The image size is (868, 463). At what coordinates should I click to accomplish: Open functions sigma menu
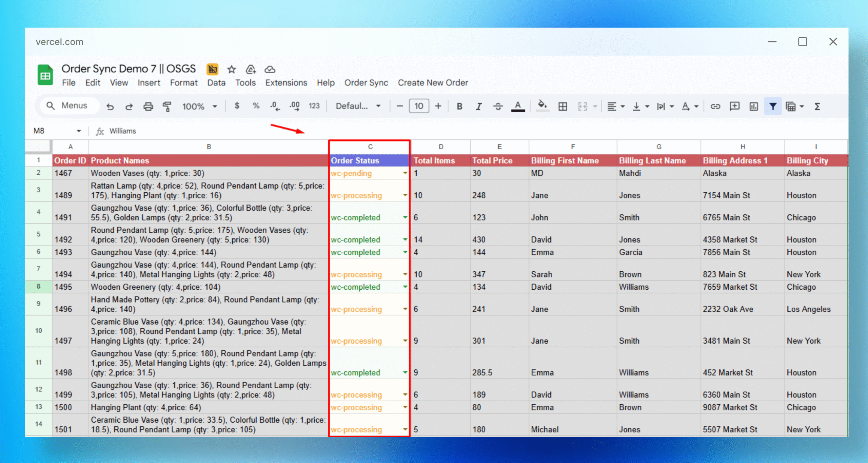click(817, 107)
